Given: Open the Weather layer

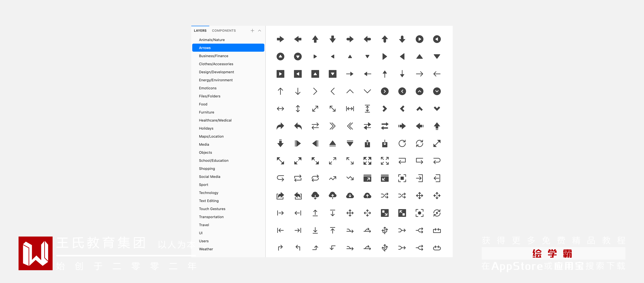Looking at the screenshot, I should [206, 249].
